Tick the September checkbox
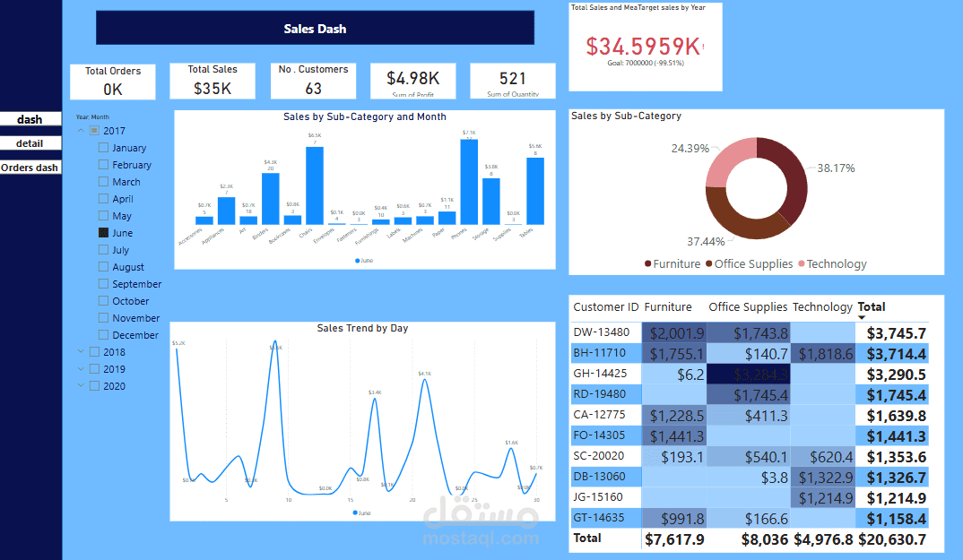Screen dimensions: 963x560 (x=103, y=284)
